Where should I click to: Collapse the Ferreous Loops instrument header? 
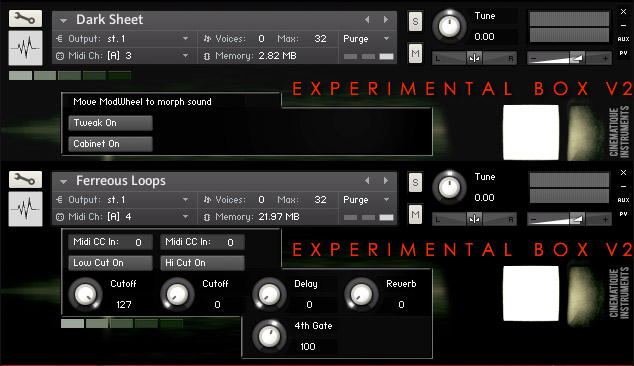tap(63, 182)
